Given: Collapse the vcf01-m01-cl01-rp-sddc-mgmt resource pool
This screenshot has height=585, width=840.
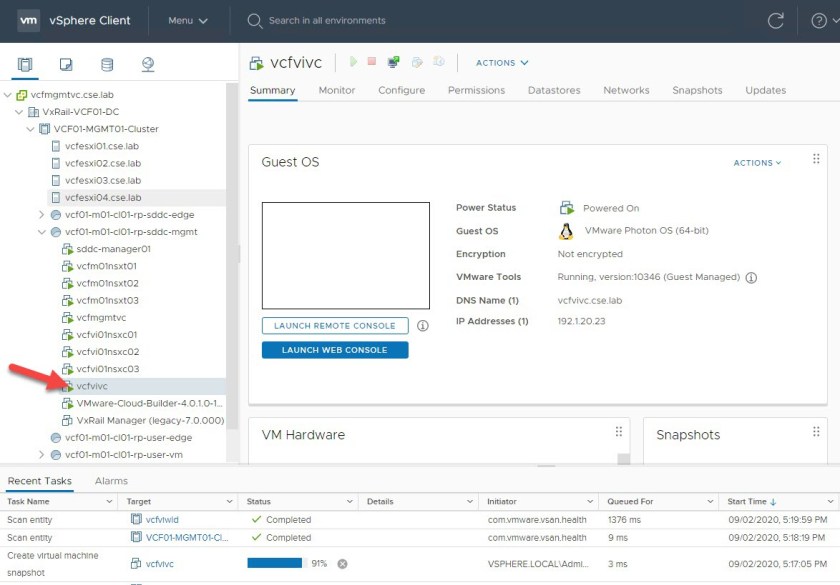Looking at the screenshot, I should tap(42, 232).
